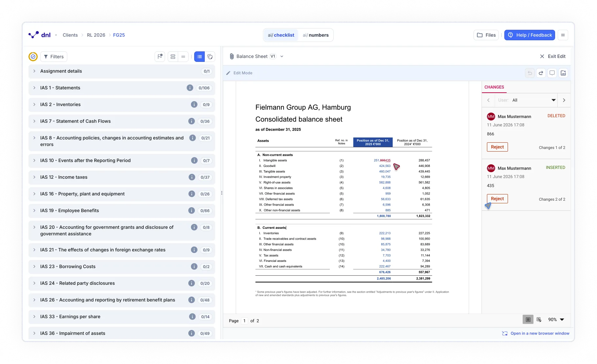Open in a new browser window link
The width and height of the screenshot is (597, 364).
[x=536, y=333]
